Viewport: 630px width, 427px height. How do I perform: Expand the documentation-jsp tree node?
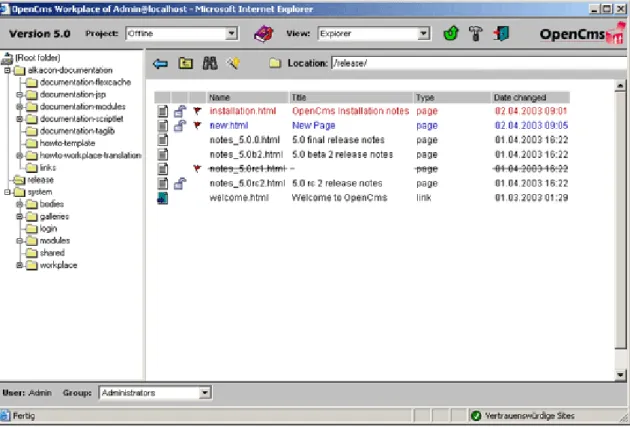[x=19, y=95]
